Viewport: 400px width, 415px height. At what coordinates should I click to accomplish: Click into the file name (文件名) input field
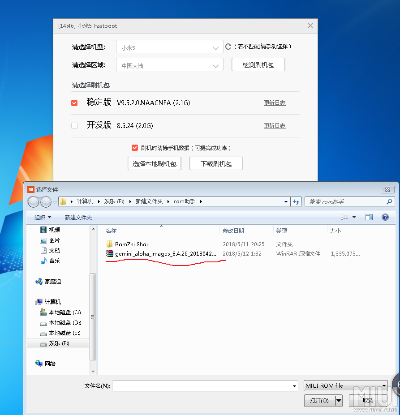pyautogui.click(x=202, y=386)
